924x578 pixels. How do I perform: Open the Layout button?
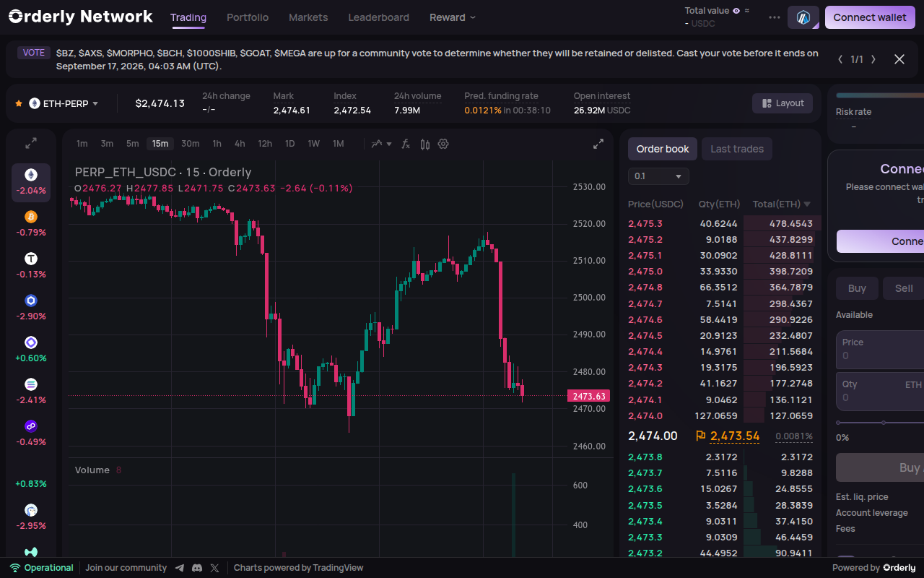783,103
